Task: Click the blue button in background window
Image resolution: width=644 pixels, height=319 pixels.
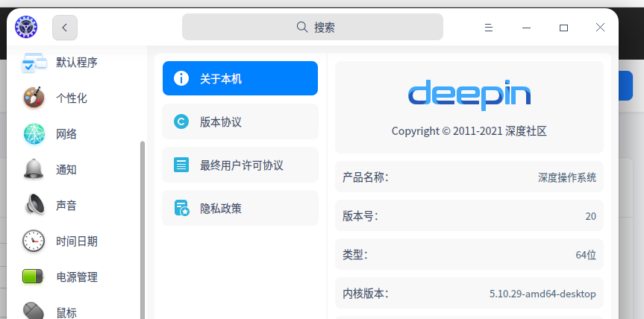Action: tap(625, 86)
